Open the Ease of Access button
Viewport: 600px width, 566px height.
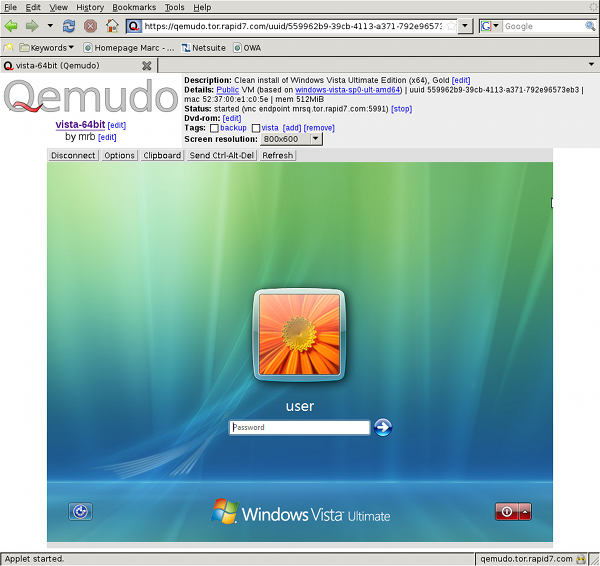80,512
